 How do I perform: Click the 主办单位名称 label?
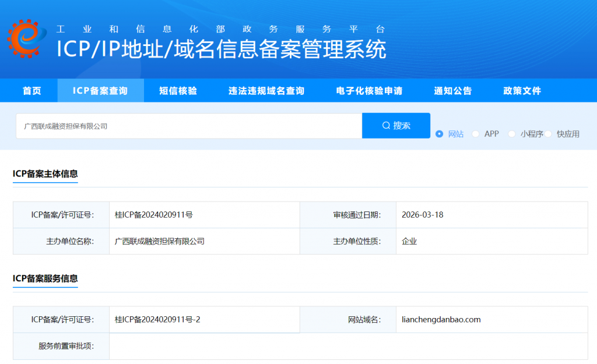(70, 241)
